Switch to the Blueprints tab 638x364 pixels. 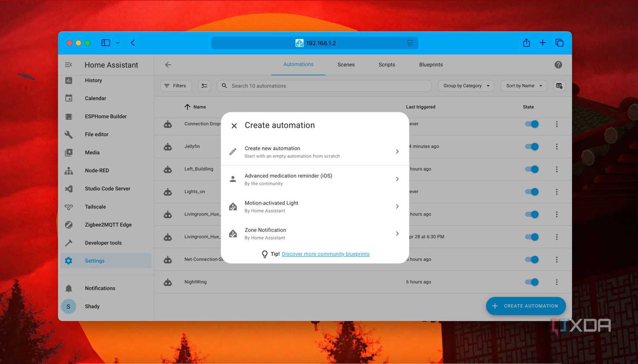(431, 65)
